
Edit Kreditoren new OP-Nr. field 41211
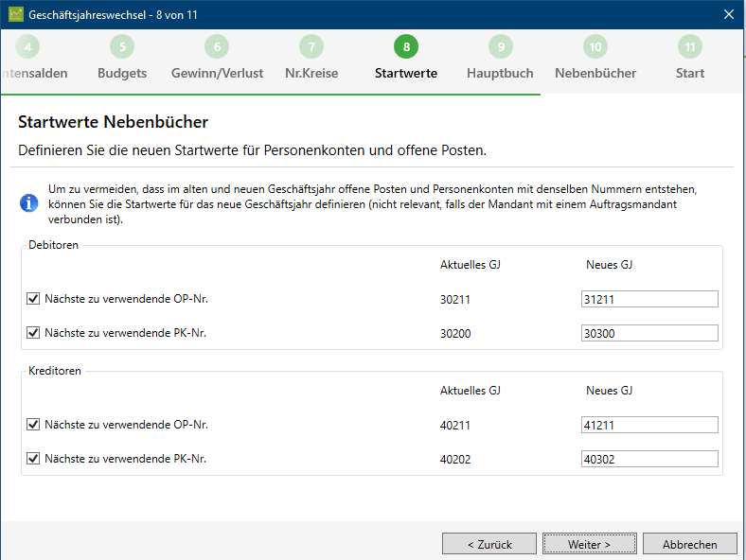649,425
